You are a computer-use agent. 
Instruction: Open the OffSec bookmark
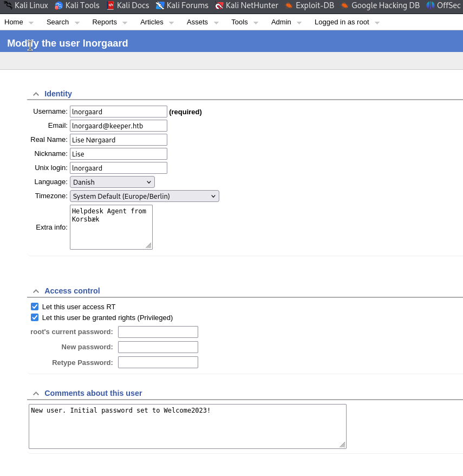(444, 5)
